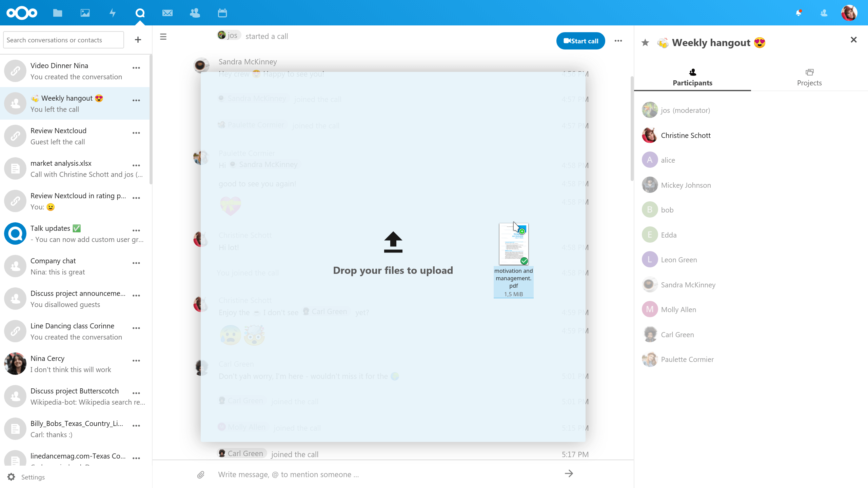Open options menu for Video Dinner Nina

click(x=136, y=68)
